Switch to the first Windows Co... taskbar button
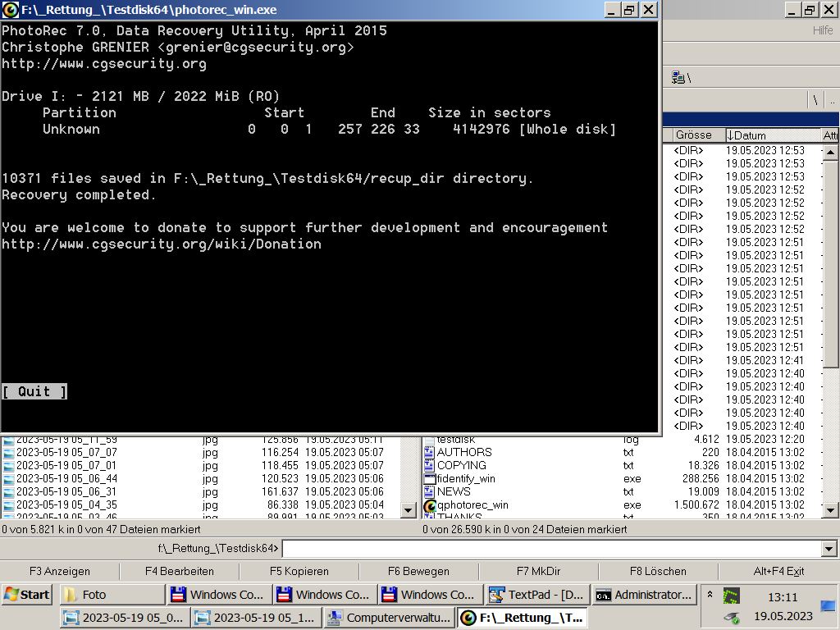Image resolution: width=840 pixels, height=630 pixels. 219,595
